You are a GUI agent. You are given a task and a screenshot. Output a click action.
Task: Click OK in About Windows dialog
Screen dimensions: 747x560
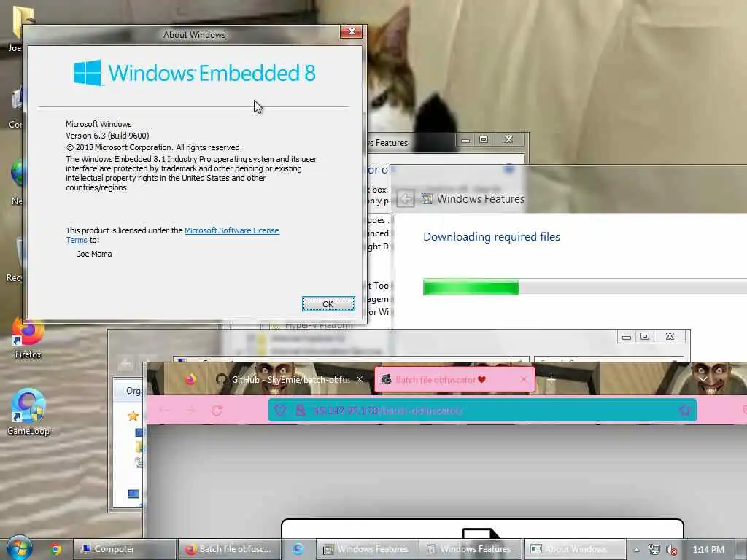328,304
